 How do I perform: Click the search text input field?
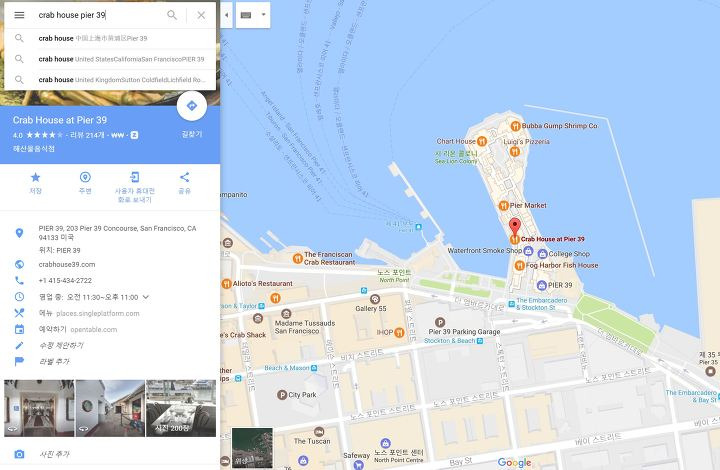pyautogui.click(x=99, y=15)
